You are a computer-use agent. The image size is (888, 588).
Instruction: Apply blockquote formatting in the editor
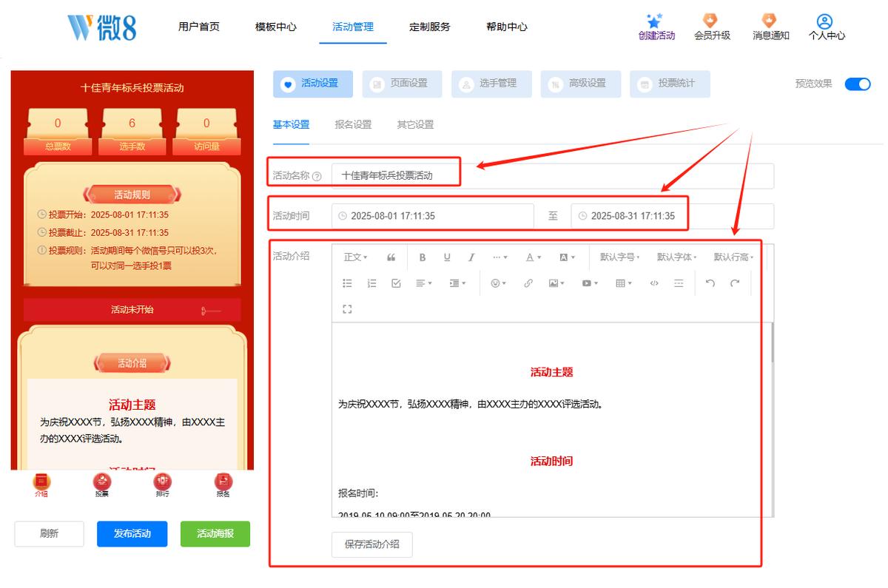click(391, 257)
